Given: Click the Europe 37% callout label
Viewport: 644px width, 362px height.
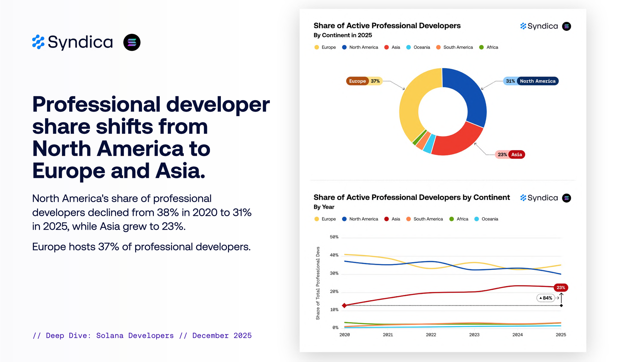Looking at the screenshot, I should (364, 81).
